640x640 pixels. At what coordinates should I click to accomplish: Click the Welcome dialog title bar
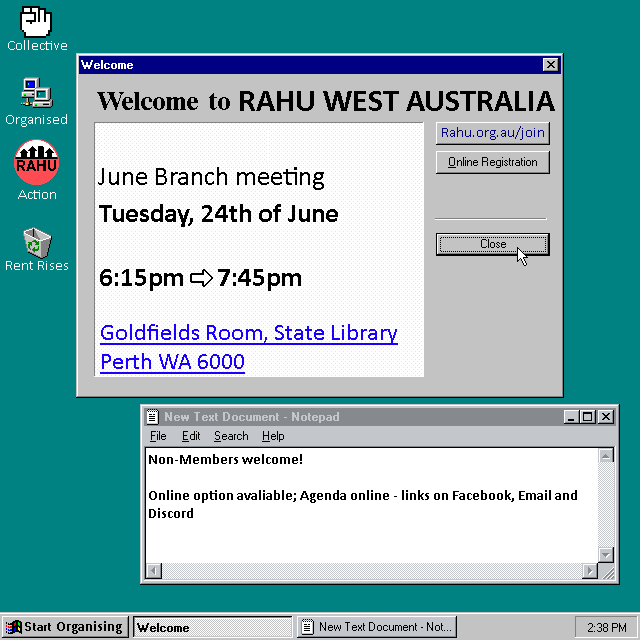pos(320,64)
